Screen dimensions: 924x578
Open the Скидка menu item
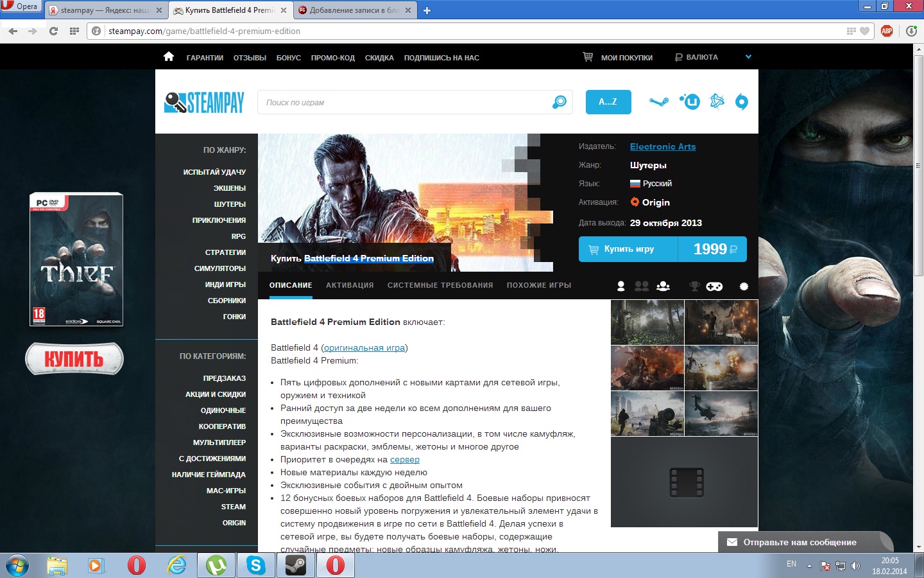pos(379,58)
